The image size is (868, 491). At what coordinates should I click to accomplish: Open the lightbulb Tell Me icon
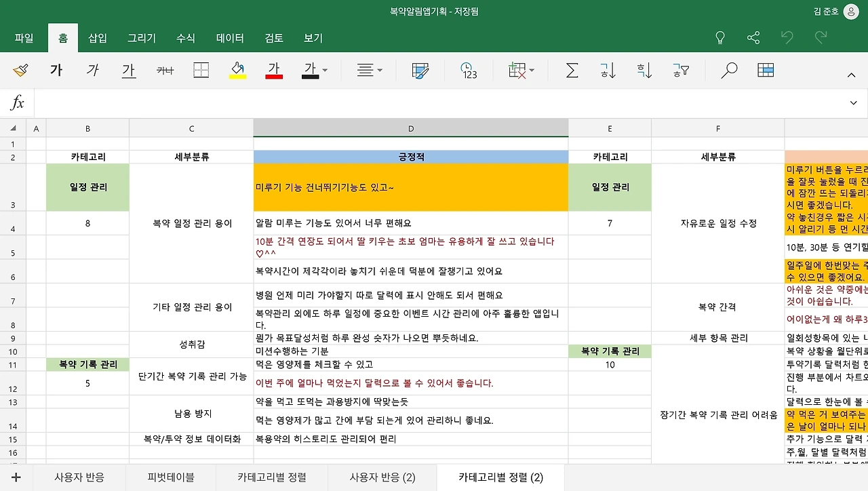[720, 37]
